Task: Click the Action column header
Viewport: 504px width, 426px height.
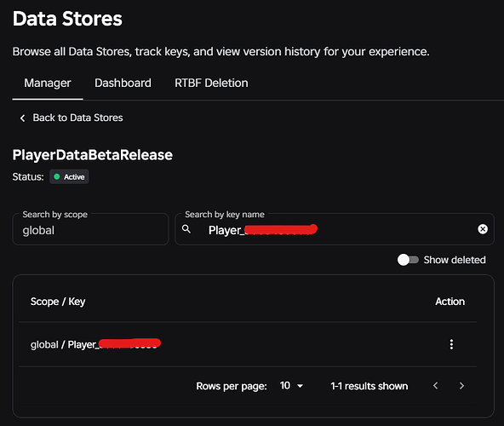Action: pos(450,302)
